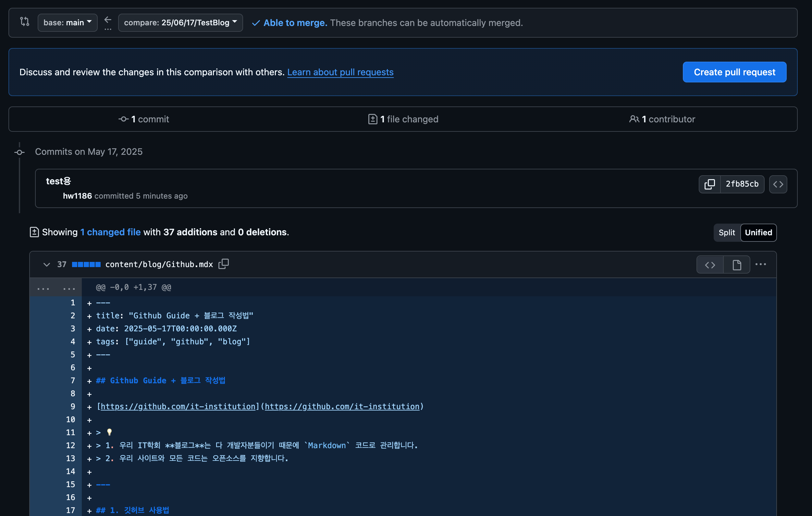Select the Unified diff view
The width and height of the screenshot is (812, 516).
pyautogui.click(x=758, y=232)
